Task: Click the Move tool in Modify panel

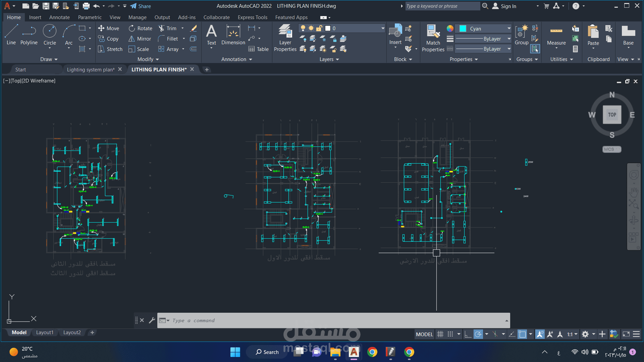Action: click(x=108, y=28)
